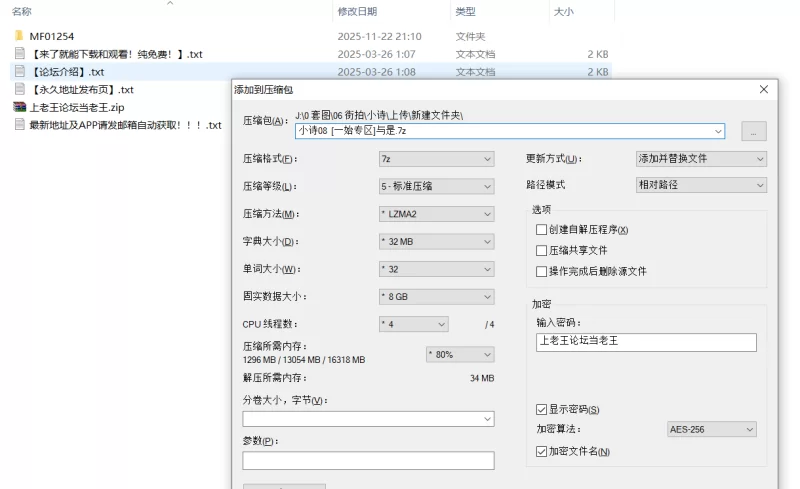Click the 上老王论坛当老王.zip archive icon
The width and height of the screenshot is (800, 489).
19,107
